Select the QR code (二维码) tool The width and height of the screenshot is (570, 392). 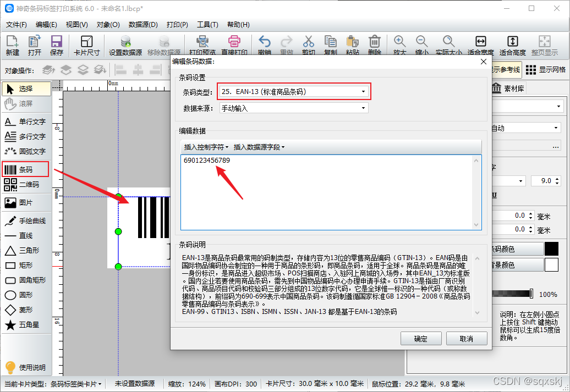26,185
